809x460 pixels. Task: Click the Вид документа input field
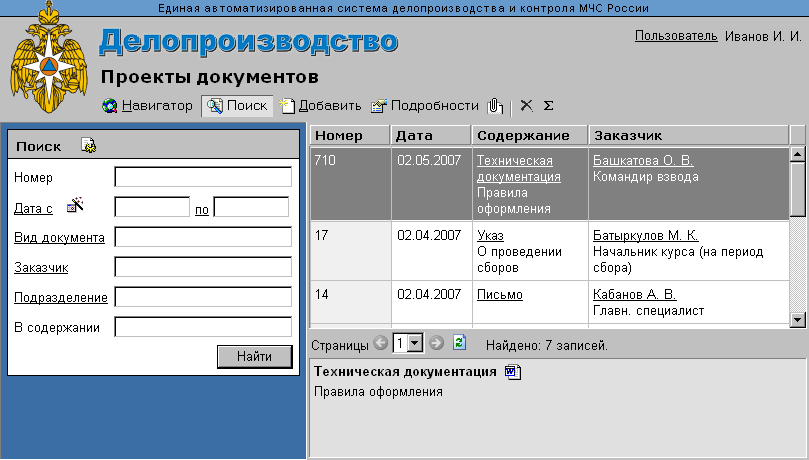(x=203, y=237)
